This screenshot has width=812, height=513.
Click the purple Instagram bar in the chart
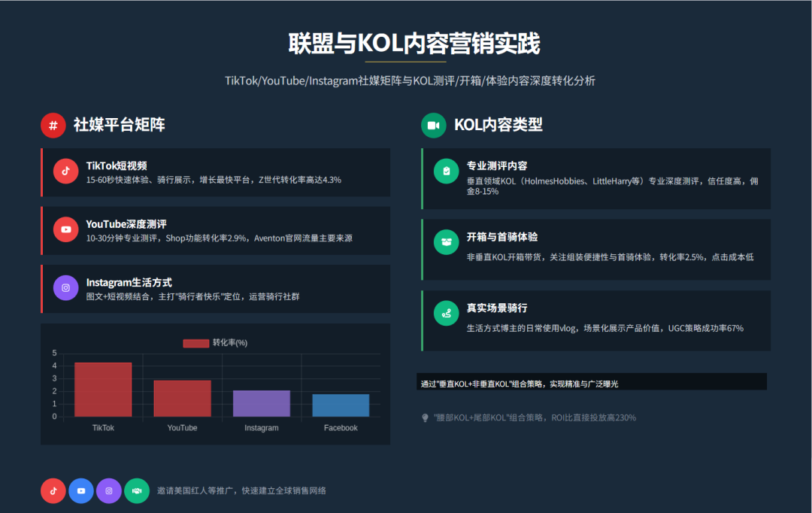tap(262, 404)
